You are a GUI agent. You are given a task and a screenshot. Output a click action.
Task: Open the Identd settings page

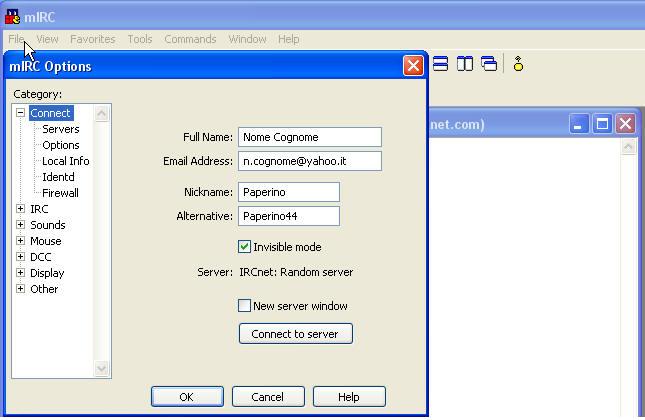[x=58, y=177]
